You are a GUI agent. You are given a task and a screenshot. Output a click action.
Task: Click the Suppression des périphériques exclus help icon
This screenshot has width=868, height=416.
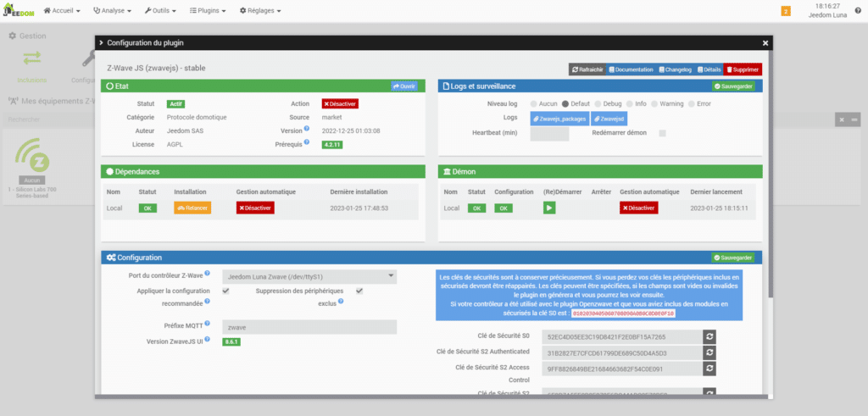click(341, 302)
